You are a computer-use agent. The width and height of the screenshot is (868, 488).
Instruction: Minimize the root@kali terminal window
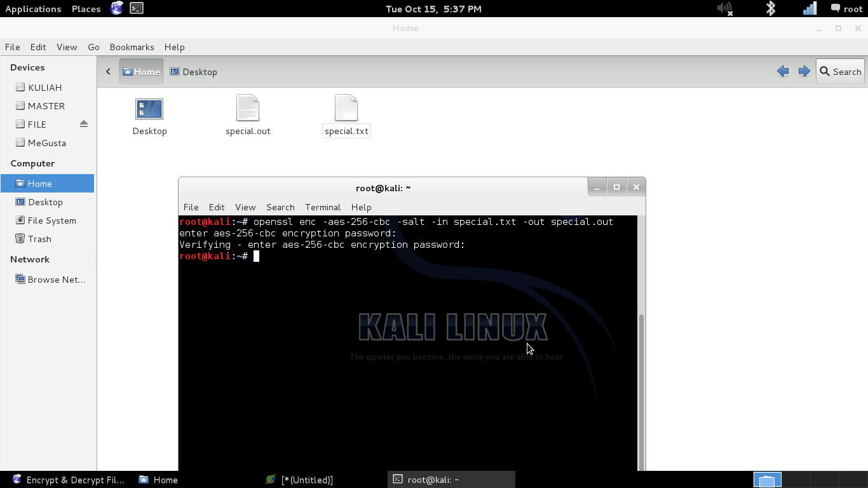coord(597,187)
